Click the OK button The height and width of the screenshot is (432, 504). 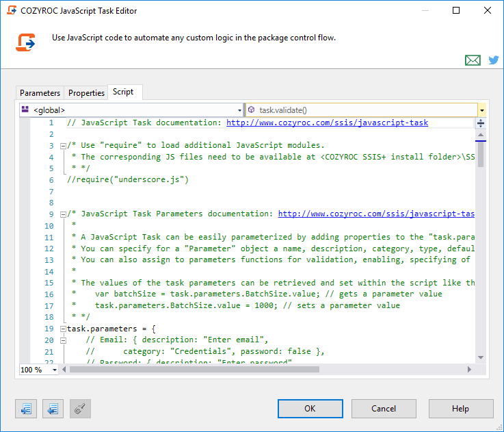310,409
